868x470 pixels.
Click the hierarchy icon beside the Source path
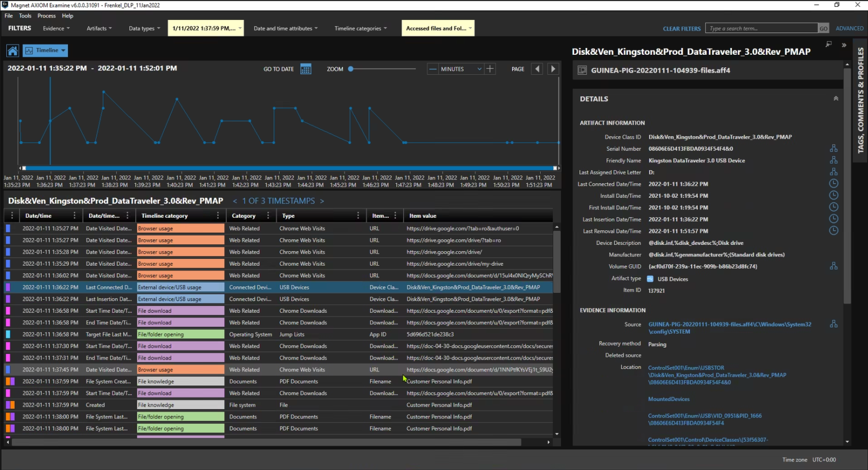click(x=834, y=324)
